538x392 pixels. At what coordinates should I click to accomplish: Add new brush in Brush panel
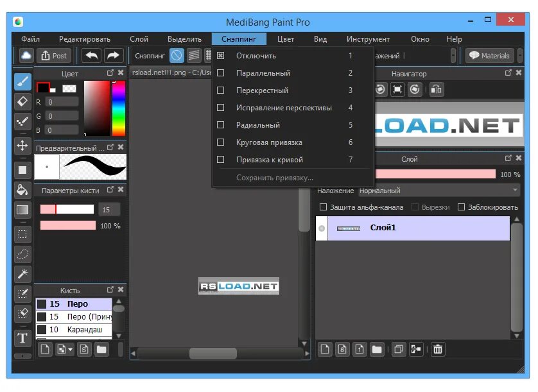[45, 350]
